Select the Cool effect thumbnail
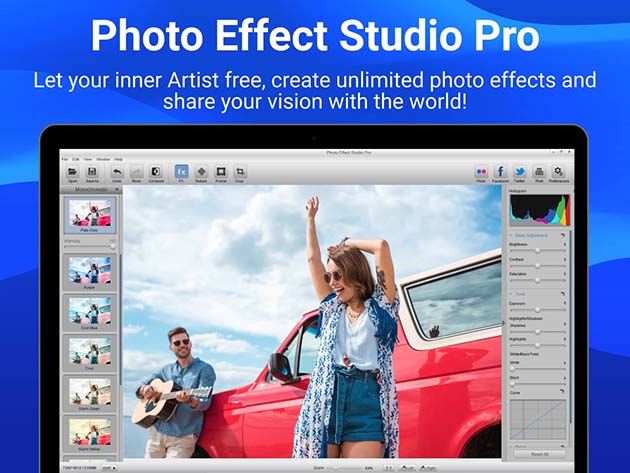The image size is (630, 473). coord(90,351)
